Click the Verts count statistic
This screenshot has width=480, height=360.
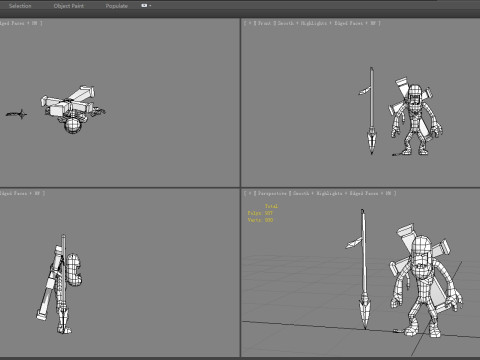click(x=260, y=220)
